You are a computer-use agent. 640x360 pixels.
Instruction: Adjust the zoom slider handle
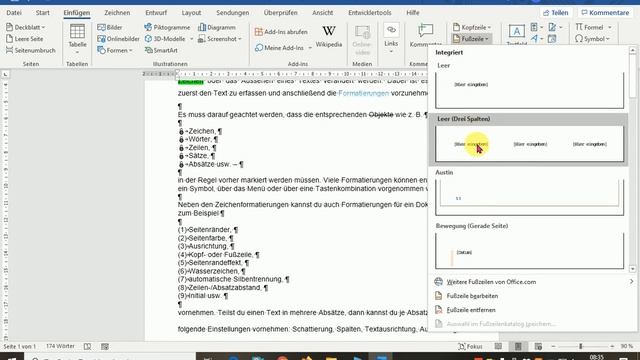tap(580, 347)
